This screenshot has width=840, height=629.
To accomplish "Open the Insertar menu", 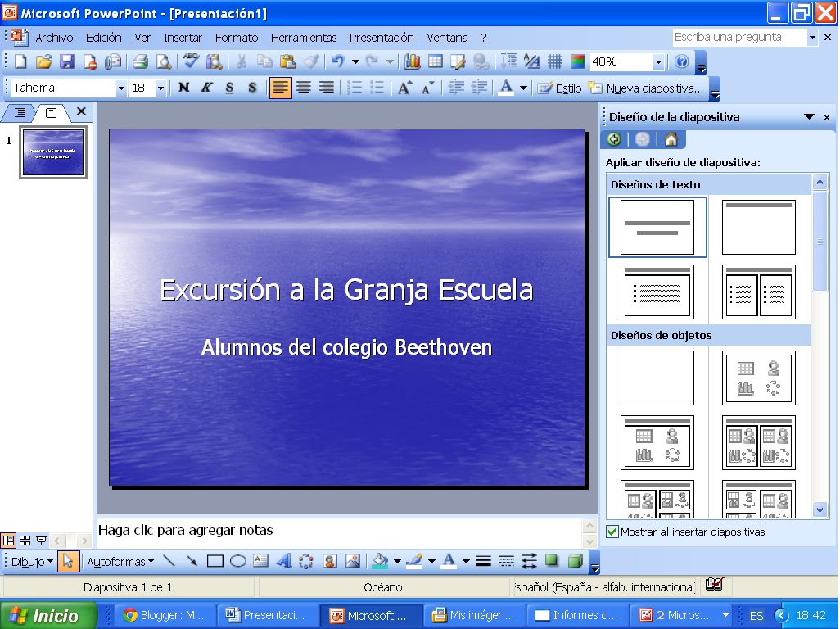I will 182,37.
